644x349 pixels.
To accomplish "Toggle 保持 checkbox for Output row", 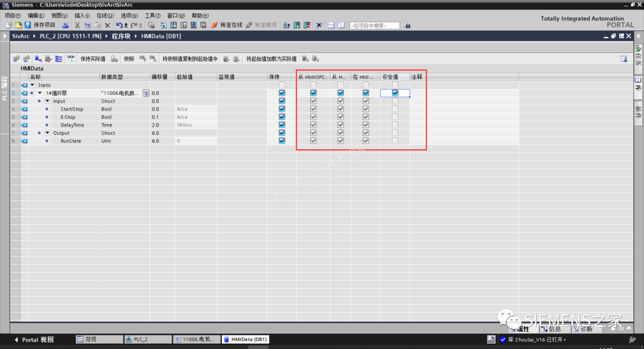I will point(281,133).
